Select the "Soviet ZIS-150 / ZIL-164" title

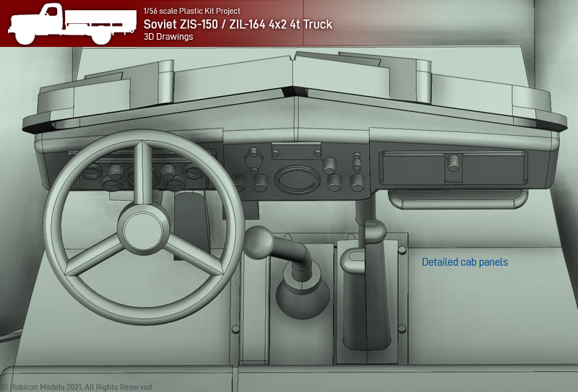click(x=238, y=25)
